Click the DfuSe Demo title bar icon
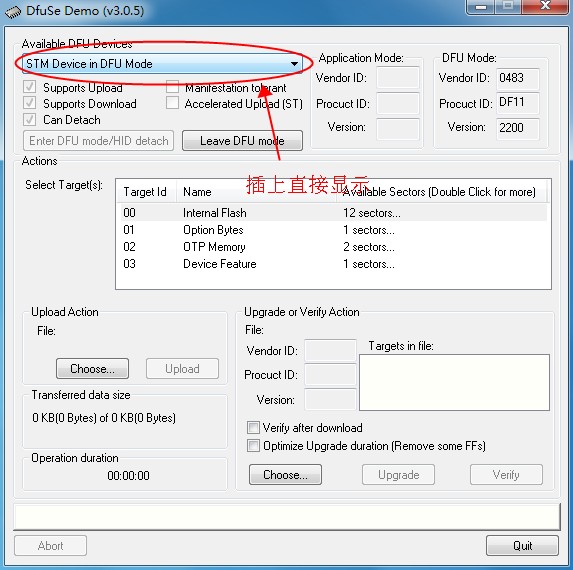The image size is (573, 570). click(x=13, y=11)
